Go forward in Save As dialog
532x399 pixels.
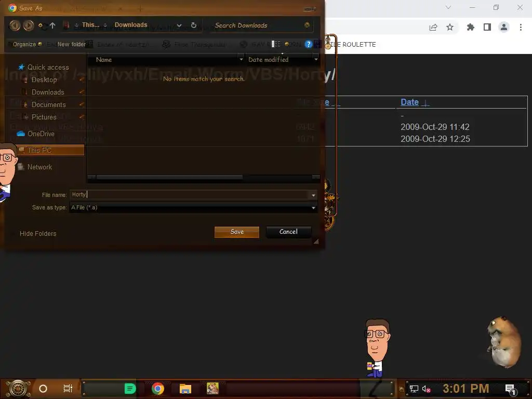(29, 25)
